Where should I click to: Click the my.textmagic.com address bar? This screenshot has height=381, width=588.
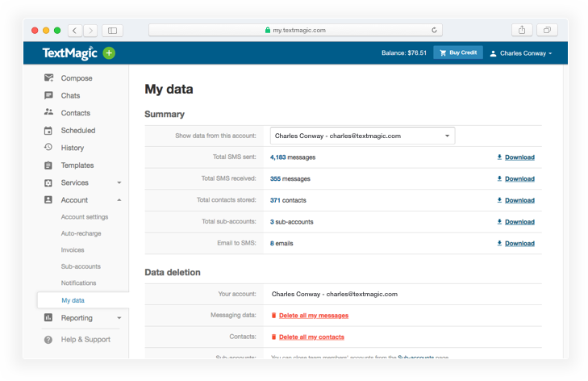pos(295,30)
